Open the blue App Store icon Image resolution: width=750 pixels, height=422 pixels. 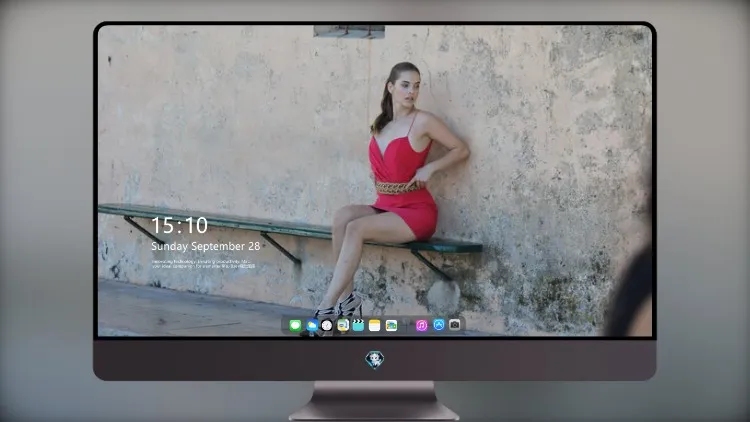tap(439, 325)
